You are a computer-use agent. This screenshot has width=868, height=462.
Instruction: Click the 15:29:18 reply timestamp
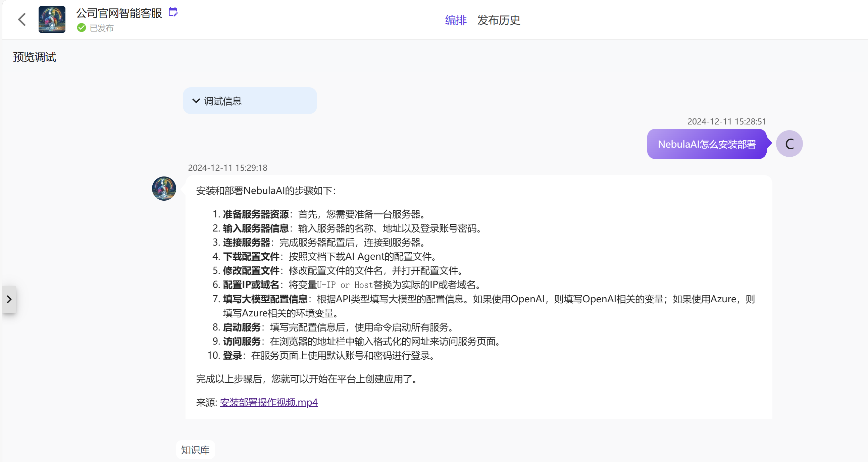227,168
